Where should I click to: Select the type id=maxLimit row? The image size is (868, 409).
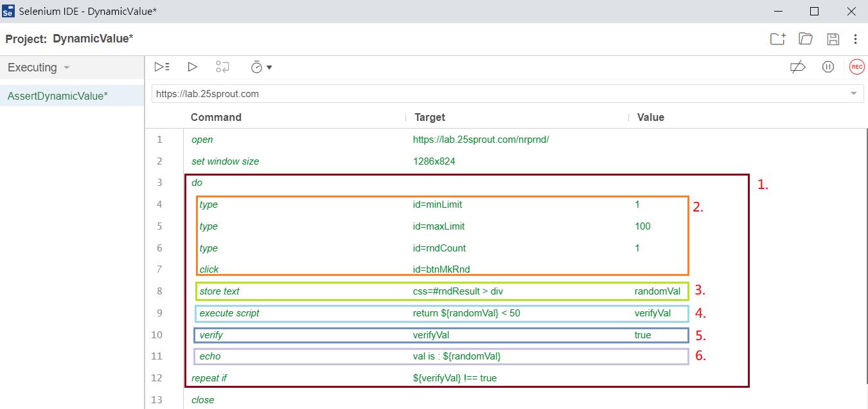tap(506, 226)
